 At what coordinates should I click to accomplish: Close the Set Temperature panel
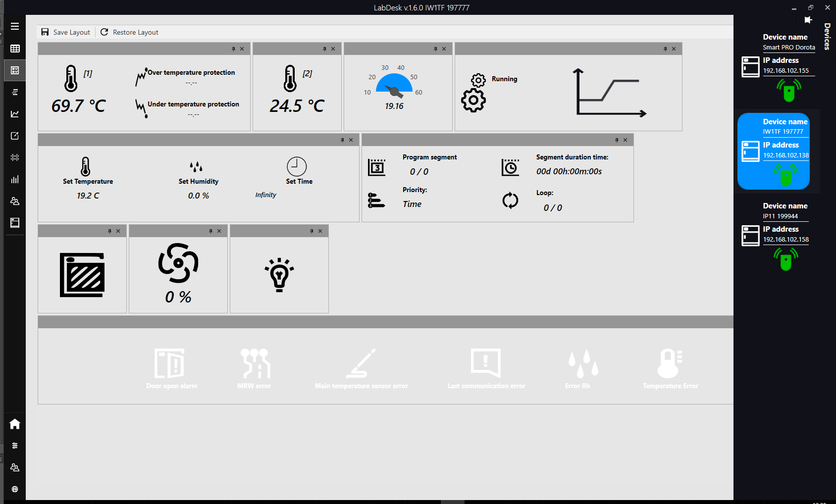point(351,140)
